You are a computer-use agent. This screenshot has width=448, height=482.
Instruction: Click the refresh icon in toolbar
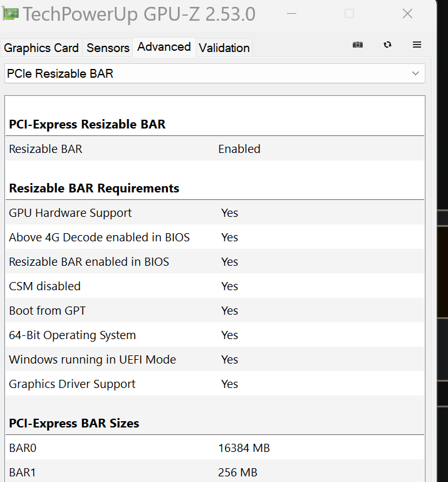[x=388, y=45]
